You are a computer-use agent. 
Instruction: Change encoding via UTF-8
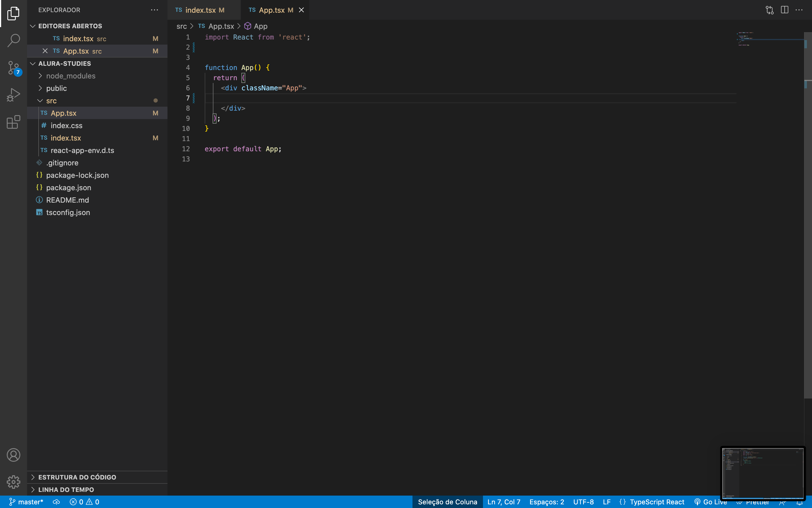tap(583, 502)
